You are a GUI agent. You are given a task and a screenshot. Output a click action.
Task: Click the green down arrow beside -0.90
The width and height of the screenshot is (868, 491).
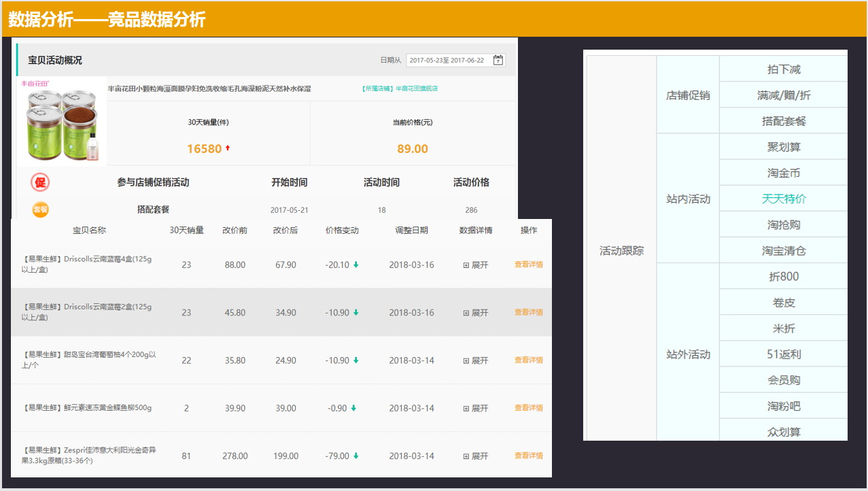click(353, 408)
